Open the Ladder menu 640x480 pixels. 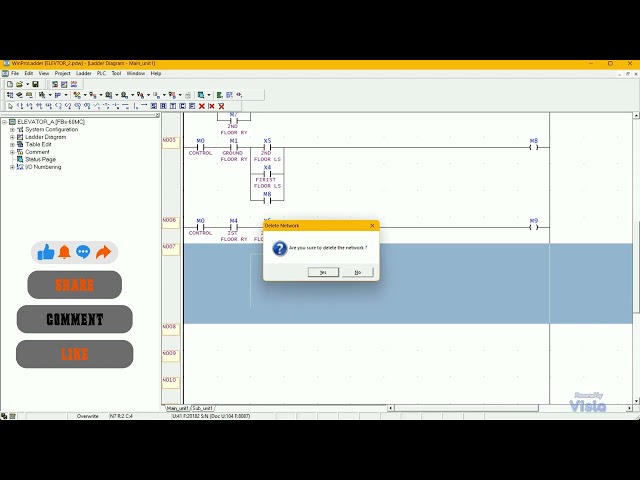click(84, 73)
